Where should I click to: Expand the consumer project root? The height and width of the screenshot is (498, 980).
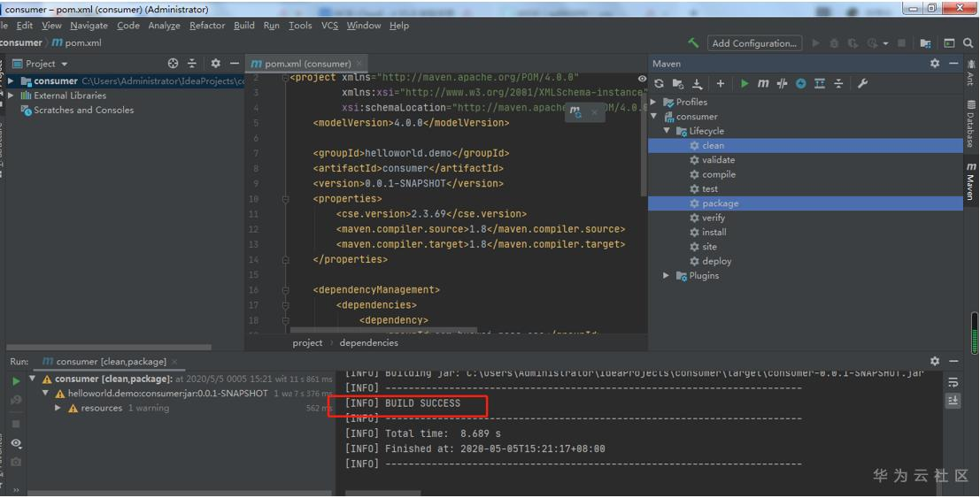pos(11,81)
